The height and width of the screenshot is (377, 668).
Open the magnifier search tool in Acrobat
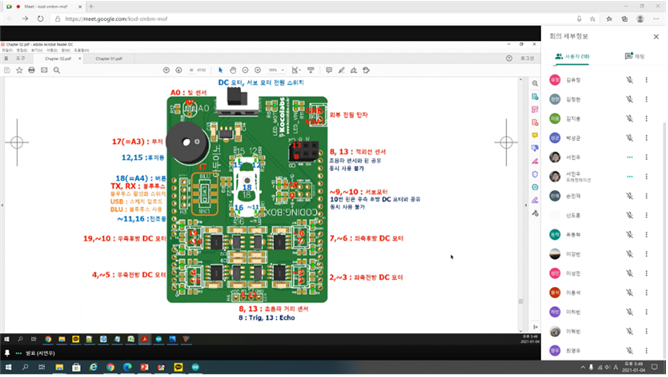click(x=57, y=70)
